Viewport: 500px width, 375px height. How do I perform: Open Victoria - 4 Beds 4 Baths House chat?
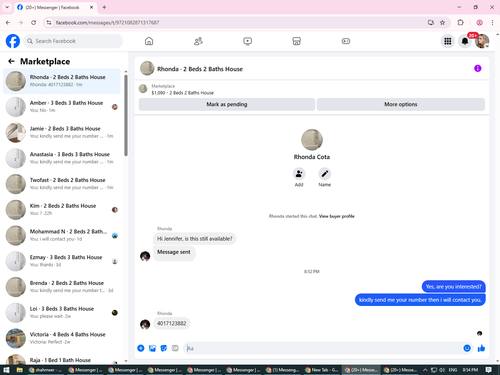62,338
